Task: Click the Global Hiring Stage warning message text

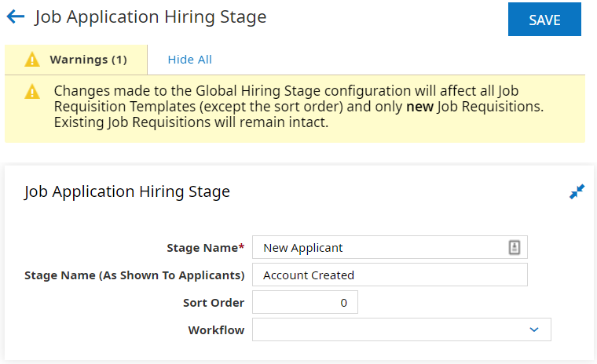Action: (x=298, y=107)
